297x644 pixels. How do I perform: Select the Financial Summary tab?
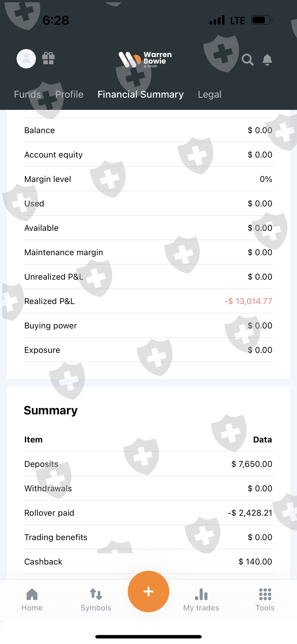pos(140,94)
